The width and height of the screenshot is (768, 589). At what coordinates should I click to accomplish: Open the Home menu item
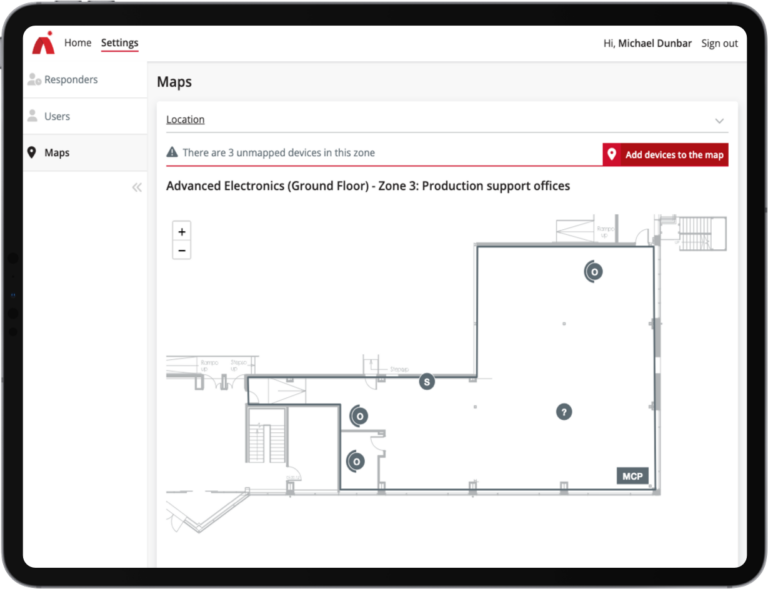(78, 43)
